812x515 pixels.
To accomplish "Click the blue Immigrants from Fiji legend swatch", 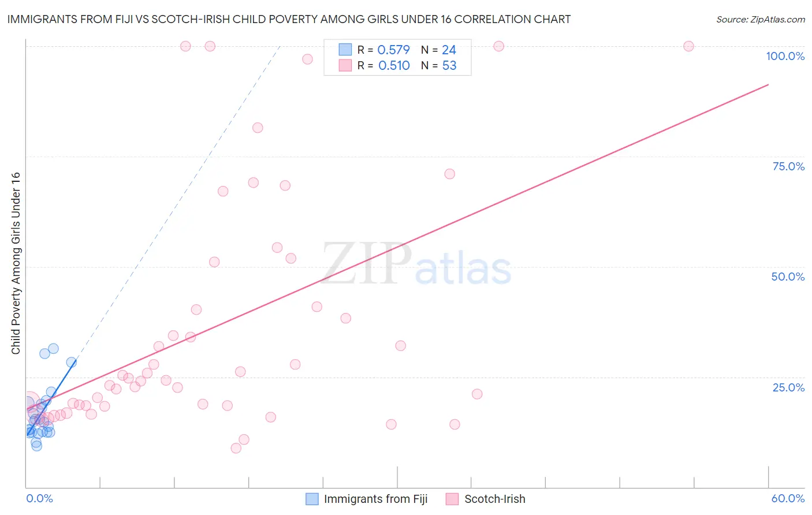I will [x=312, y=499].
